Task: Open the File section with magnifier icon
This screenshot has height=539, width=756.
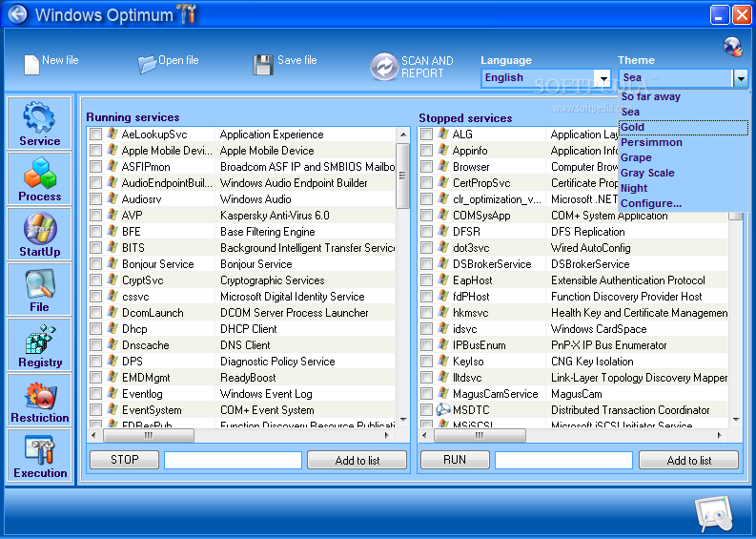Action: pyautogui.click(x=39, y=289)
